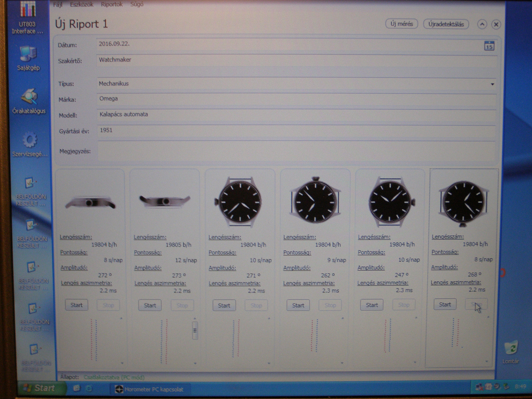Select Horometer PC kapcsolat taskbar item
The height and width of the screenshot is (399, 532).
point(150,389)
